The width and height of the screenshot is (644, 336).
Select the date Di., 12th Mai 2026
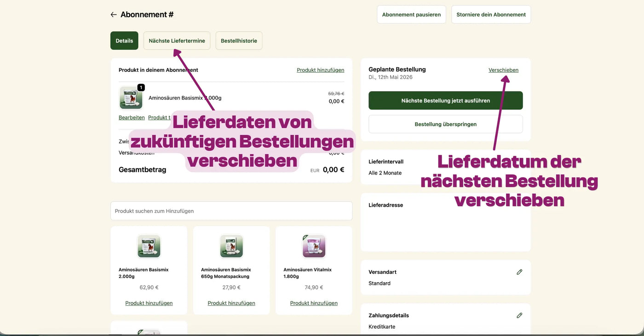coord(391,77)
